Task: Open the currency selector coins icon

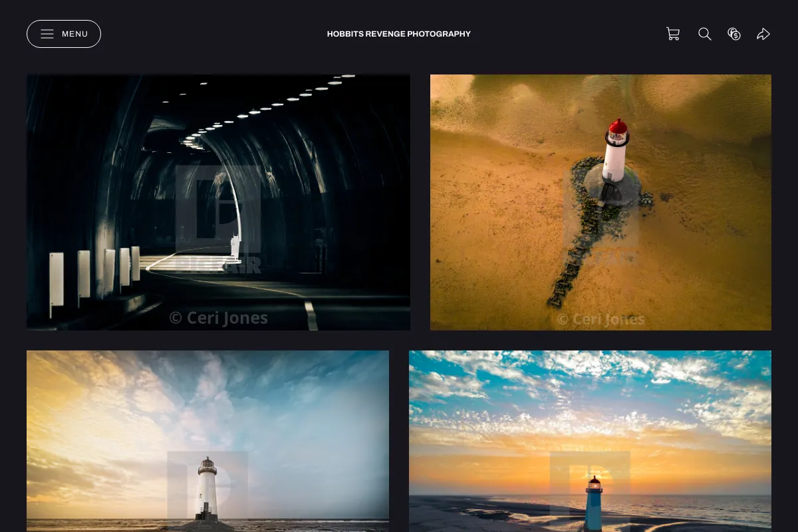Action: pos(734,34)
